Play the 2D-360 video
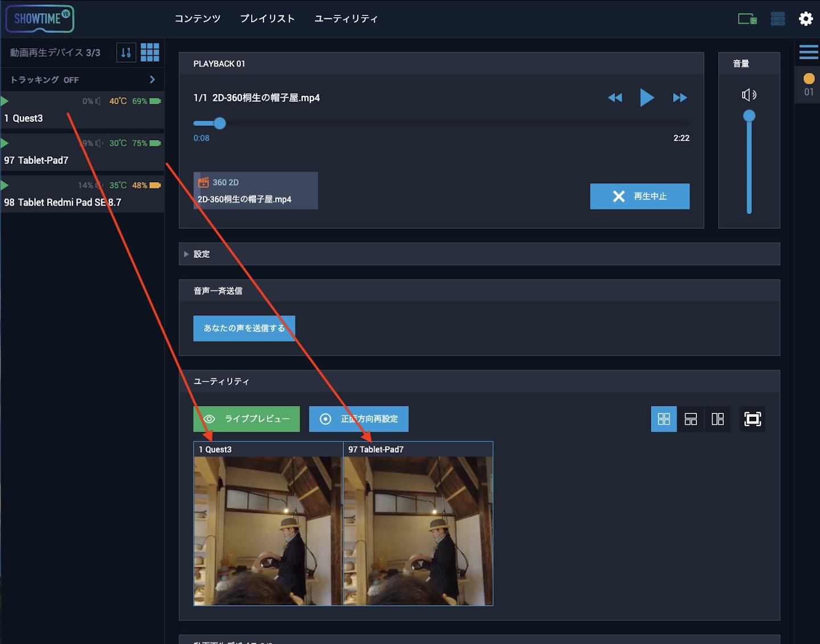This screenshot has width=820, height=644. tap(647, 98)
